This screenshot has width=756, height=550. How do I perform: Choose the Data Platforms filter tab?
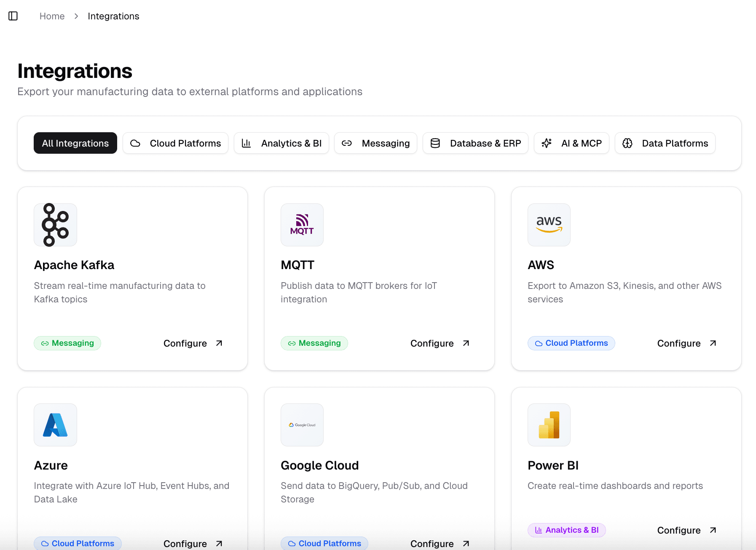pyautogui.click(x=665, y=143)
